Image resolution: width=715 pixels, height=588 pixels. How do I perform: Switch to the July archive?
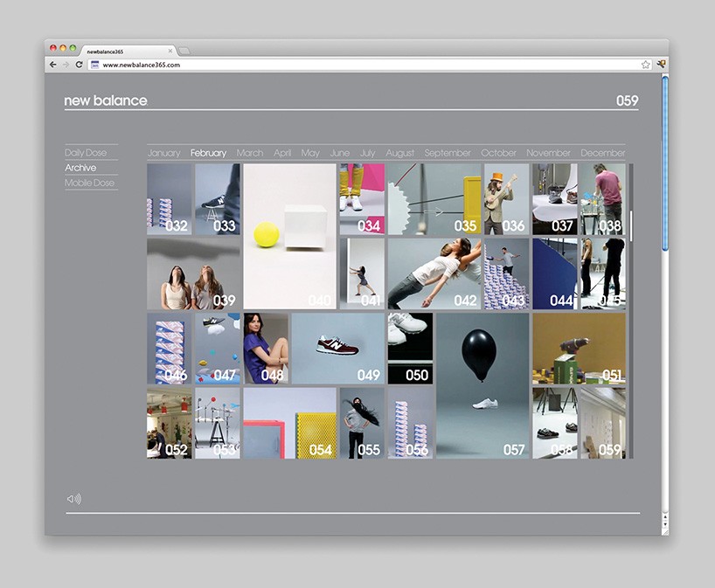point(367,153)
